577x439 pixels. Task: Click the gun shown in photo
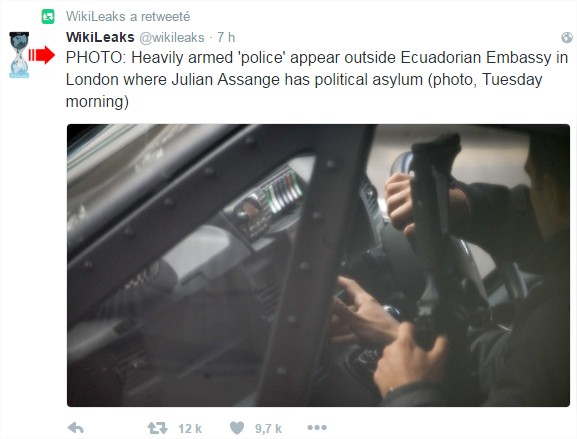[x=434, y=239]
